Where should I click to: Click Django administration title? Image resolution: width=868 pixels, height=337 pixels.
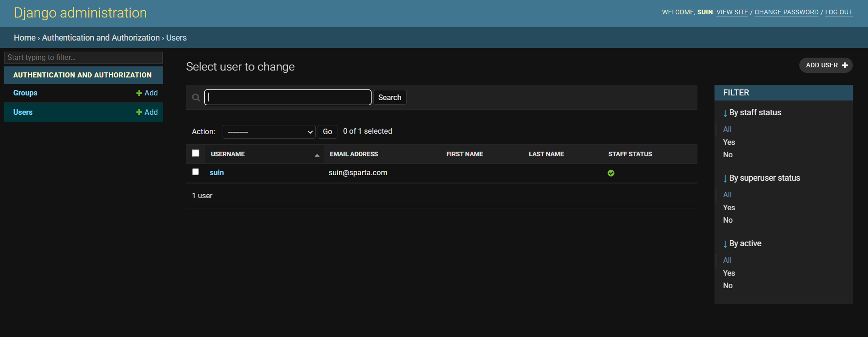[80, 13]
